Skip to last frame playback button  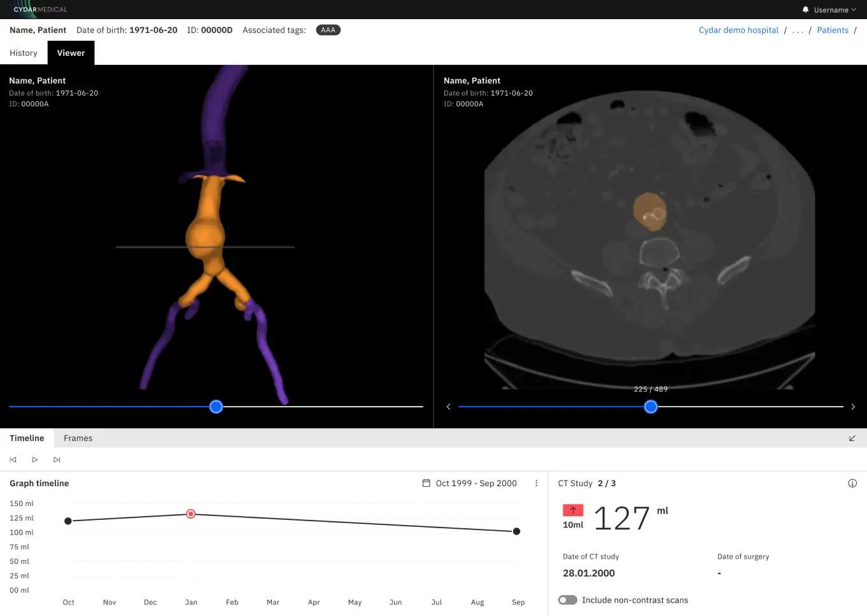(57, 459)
